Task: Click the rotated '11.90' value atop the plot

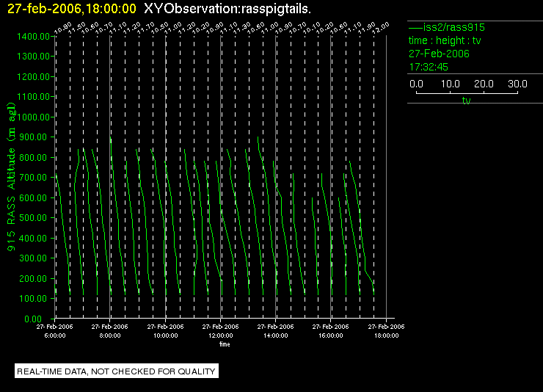Action: tap(368, 28)
